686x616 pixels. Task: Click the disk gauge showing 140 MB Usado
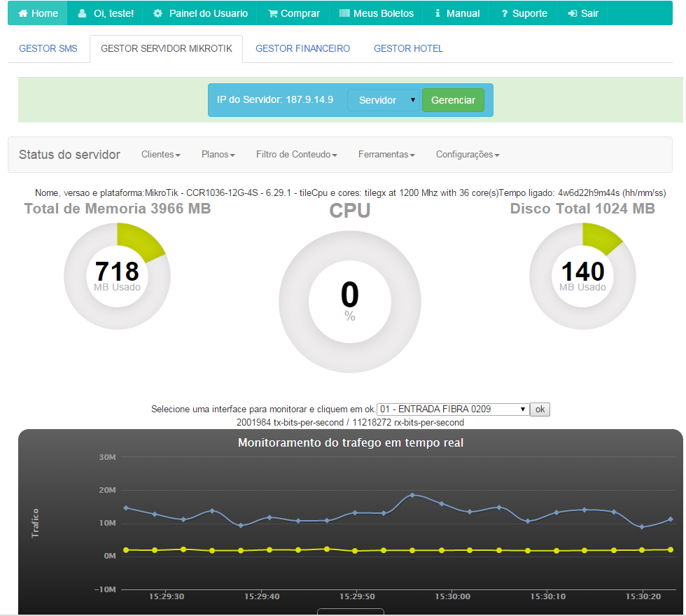tap(582, 276)
